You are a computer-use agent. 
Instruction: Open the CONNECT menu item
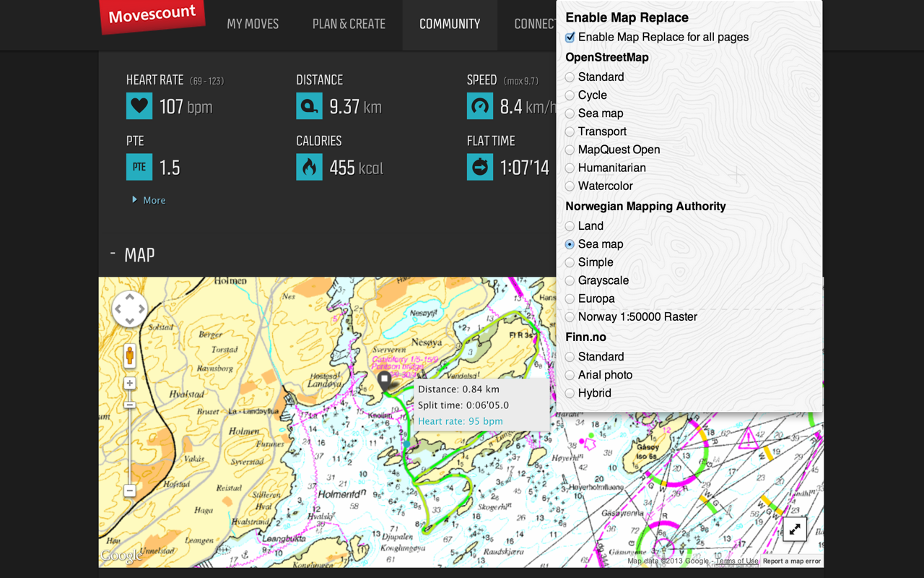[x=535, y=24]
